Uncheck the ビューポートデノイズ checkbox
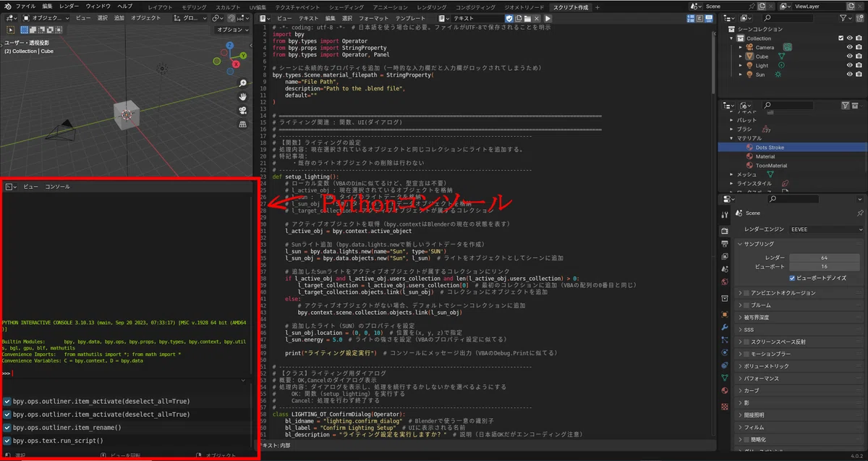This screenshot has width=868, height=461. tap(792, 278)
